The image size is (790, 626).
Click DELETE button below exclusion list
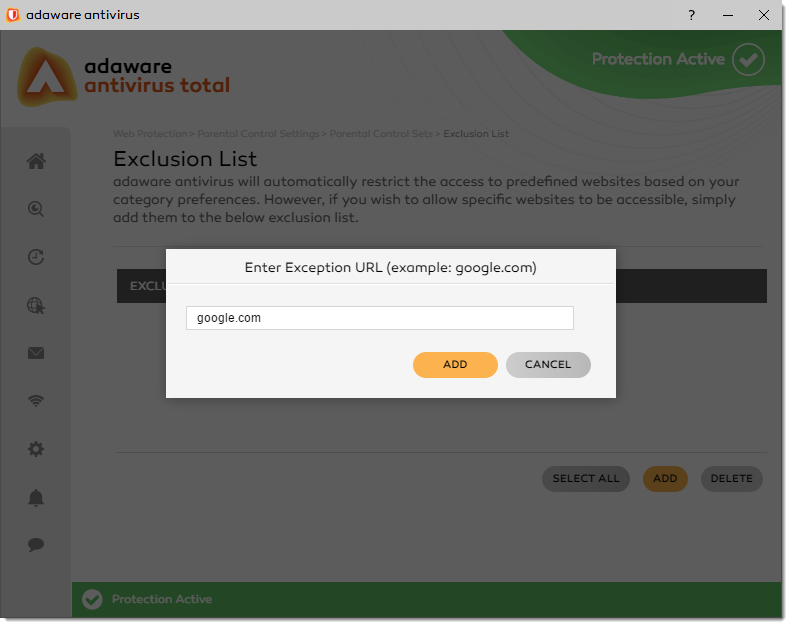click(732, 479)
